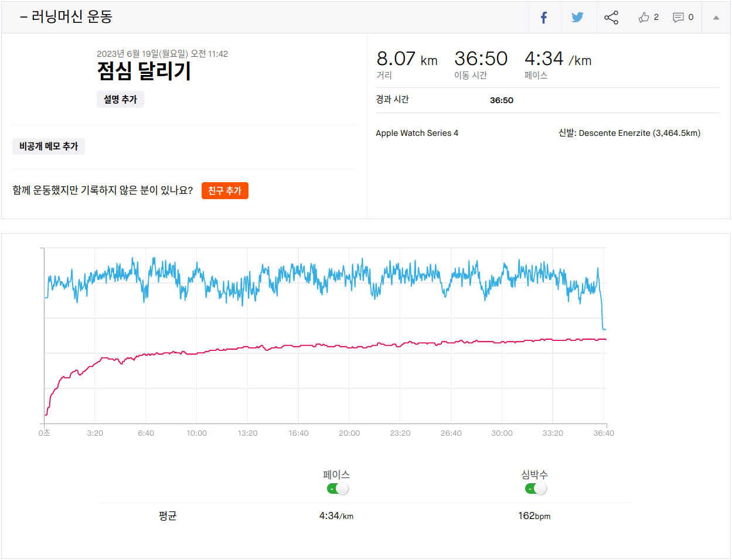This screenshot has width=732, height=560.
Task: Click the Descente Enerzite shoe text
Action: pos(629,133)
